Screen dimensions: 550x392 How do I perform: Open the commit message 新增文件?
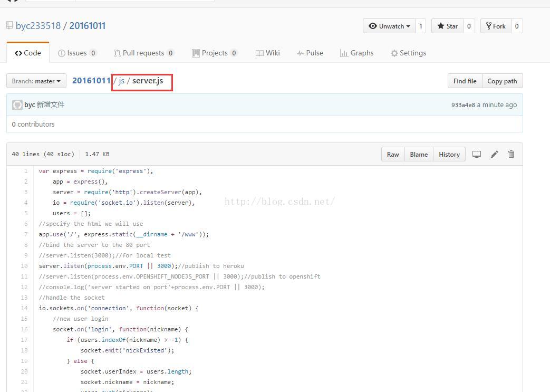51,104
